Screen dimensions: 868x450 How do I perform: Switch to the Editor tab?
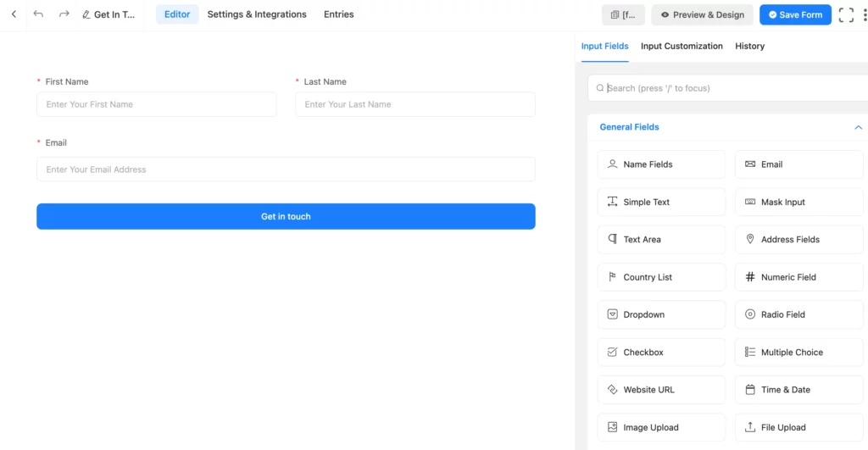177,14
